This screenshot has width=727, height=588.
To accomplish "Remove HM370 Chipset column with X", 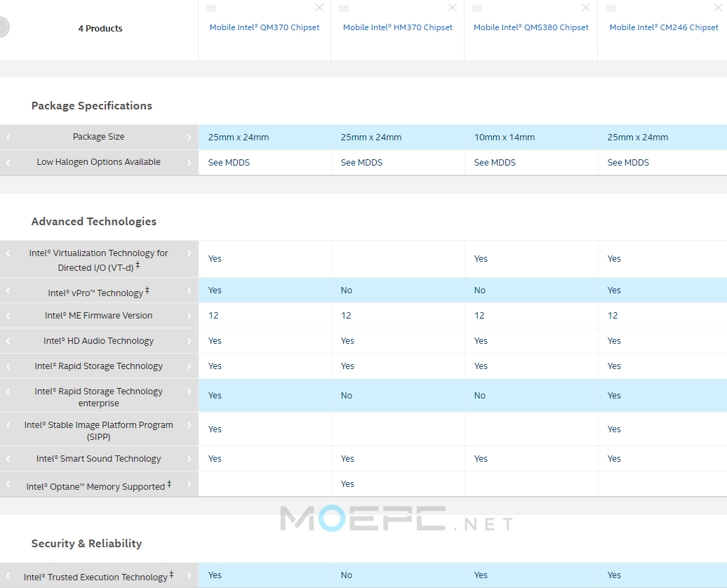I will tap(452, 8).
